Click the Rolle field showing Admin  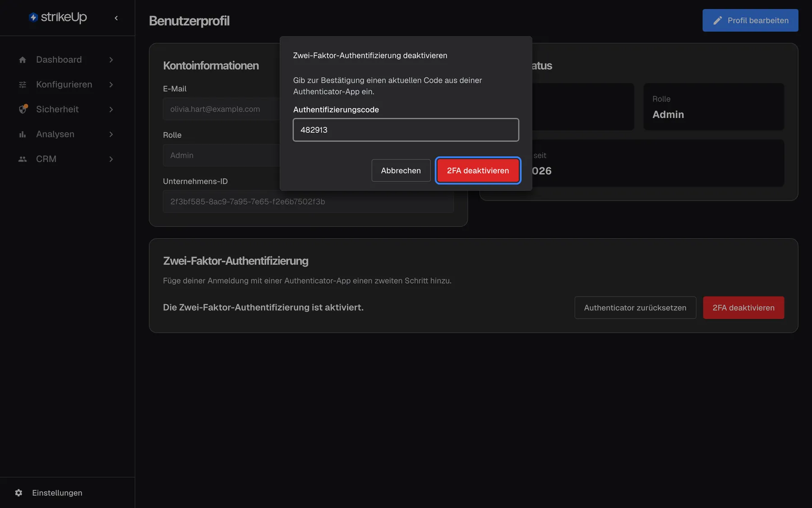[221, 155]
